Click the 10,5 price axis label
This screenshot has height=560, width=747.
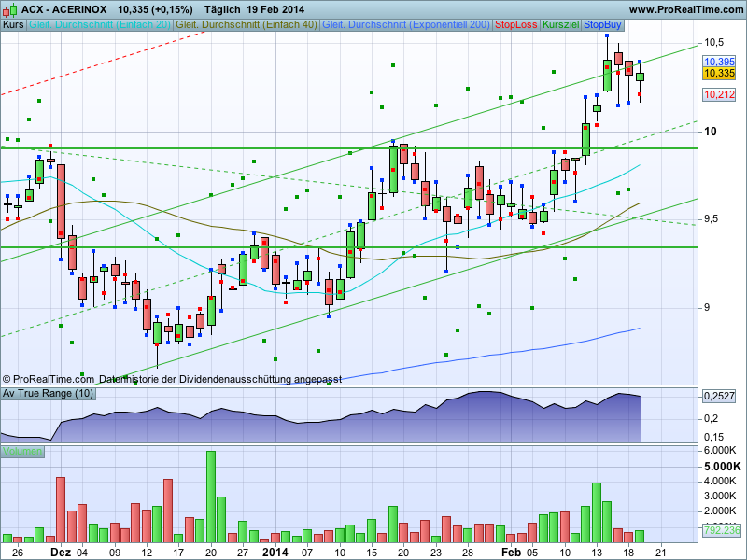(713, 43)
